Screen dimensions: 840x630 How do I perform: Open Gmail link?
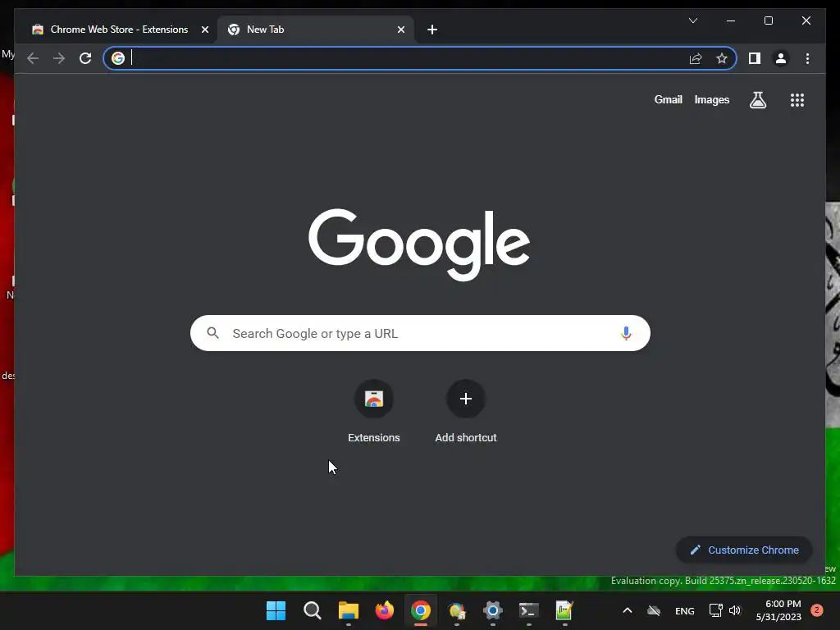click(668, 99)
